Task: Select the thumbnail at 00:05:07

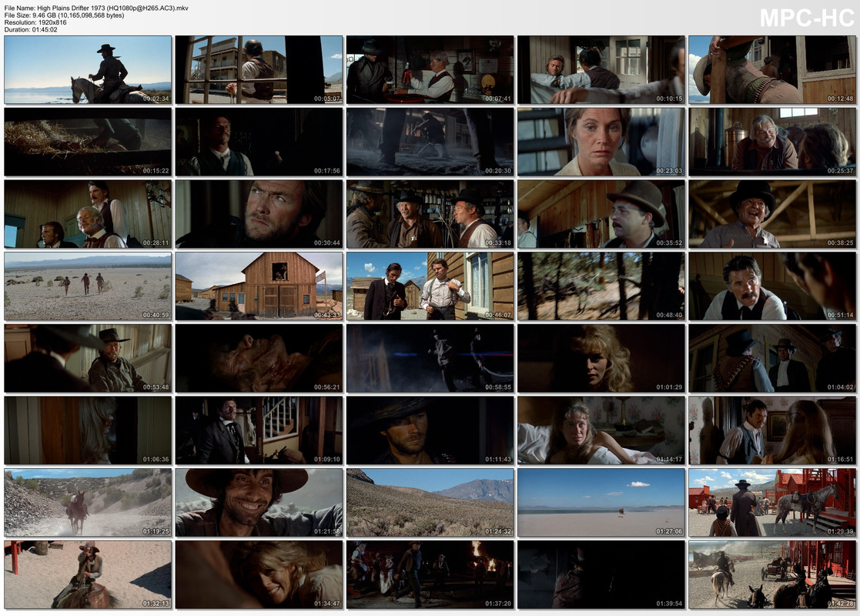Action: click(259, 69)
